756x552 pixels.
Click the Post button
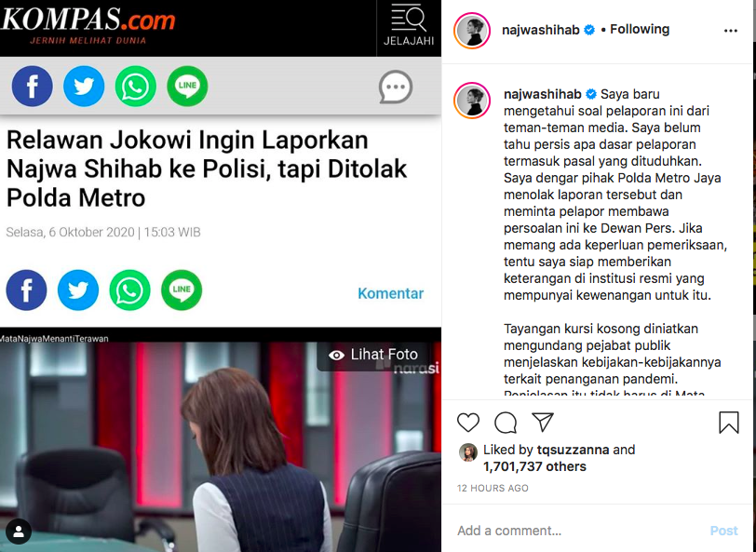(x=723, y=531)
